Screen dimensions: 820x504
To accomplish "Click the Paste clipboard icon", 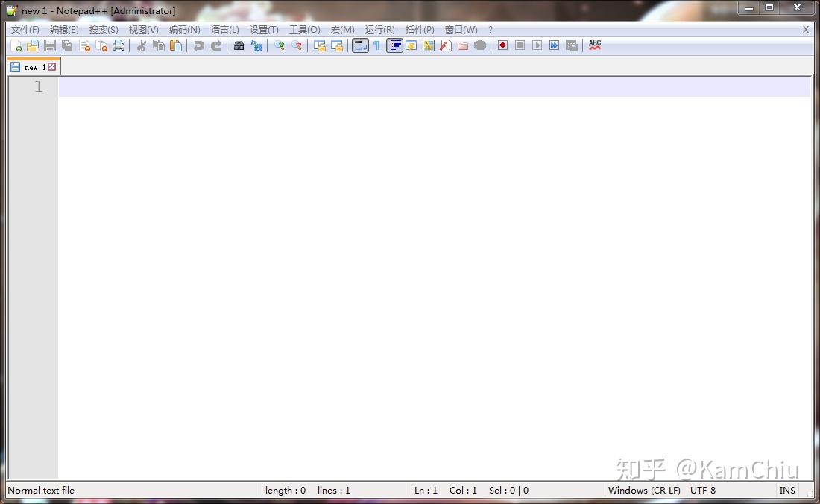I will pyautogui.click(x=176, y=45).
